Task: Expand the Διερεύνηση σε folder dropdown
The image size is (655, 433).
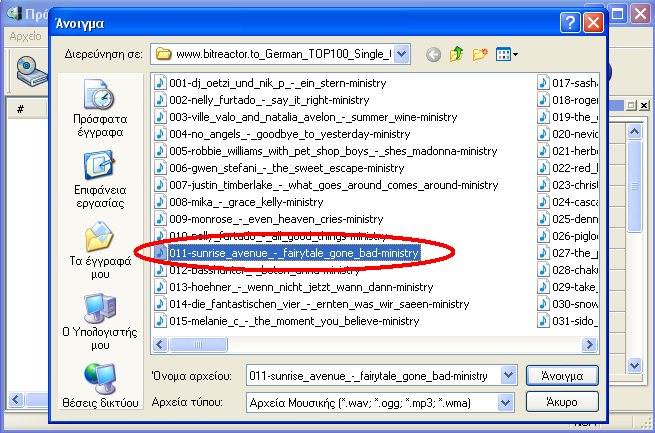Action: (401, 54)
